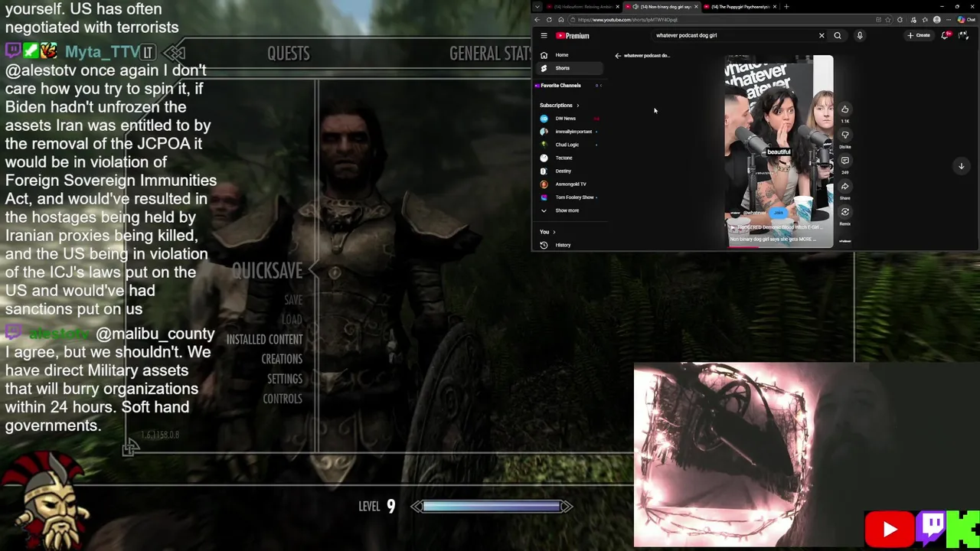Image resolution: width=980 pixels, height=551 pixels.
Task: Open CONTROLS in Skyrim menu
Action: 283,399
